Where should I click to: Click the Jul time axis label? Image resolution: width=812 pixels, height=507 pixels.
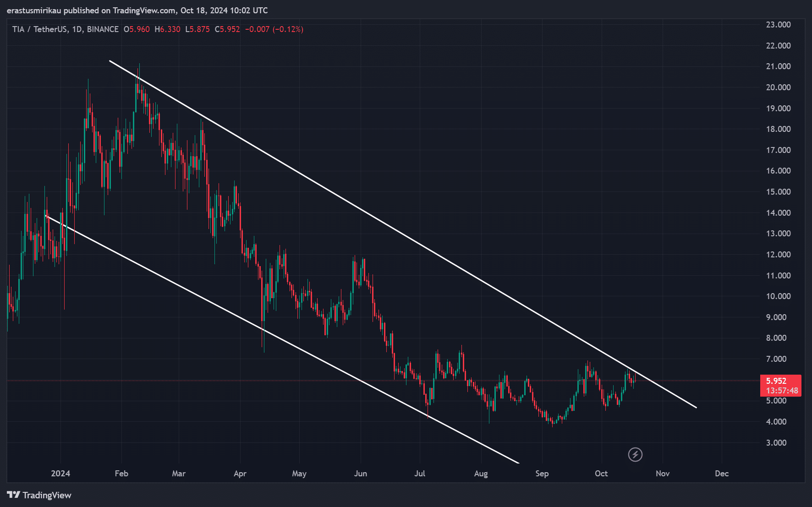click(420, 474)
